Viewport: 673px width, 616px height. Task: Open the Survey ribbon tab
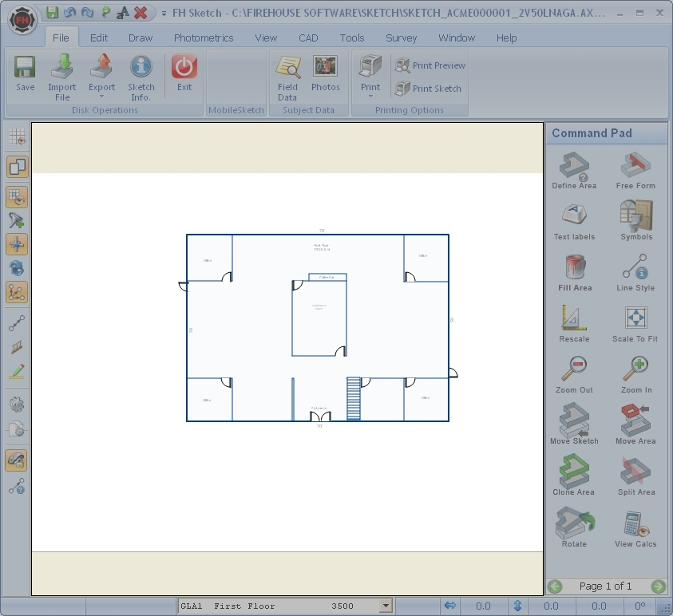(401, 38)
